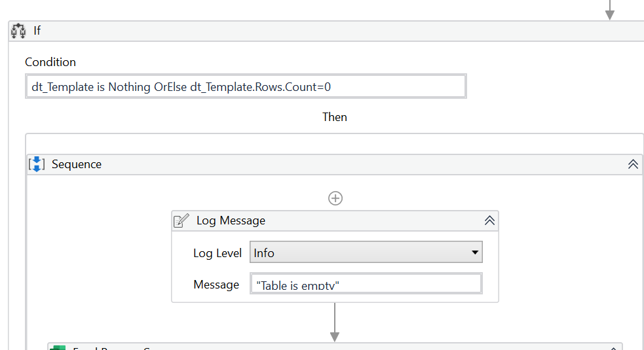Select the Log Message title text
Image resolution: width=644 pixels, height=350 pixels.
coord(231,220)
